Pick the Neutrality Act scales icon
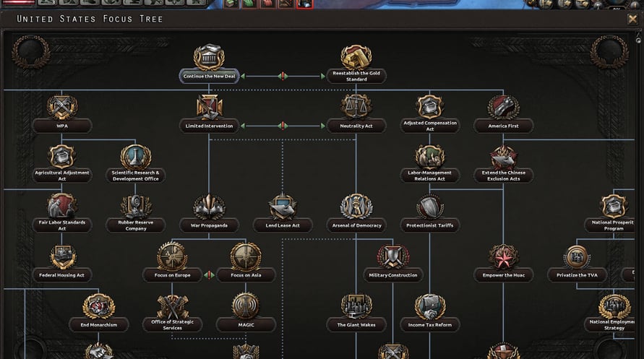Image resolution: width=644 pixels, height=359 pixels. [x=356, y=107]
